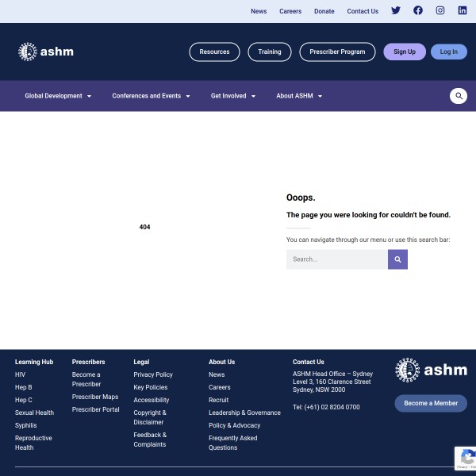Submit search with purple magnifier button
The image size is (476, 476).
click(x=397, y=259)
